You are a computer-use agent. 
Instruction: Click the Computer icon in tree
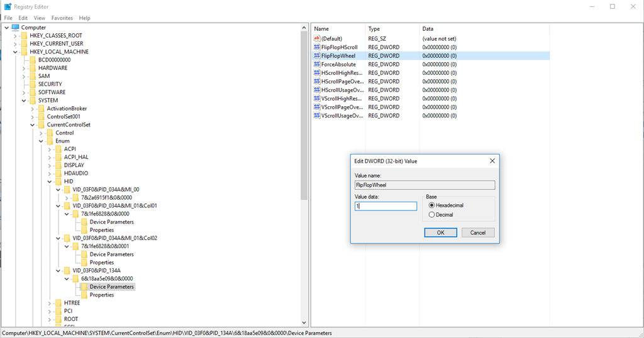(x=16, y=28)
